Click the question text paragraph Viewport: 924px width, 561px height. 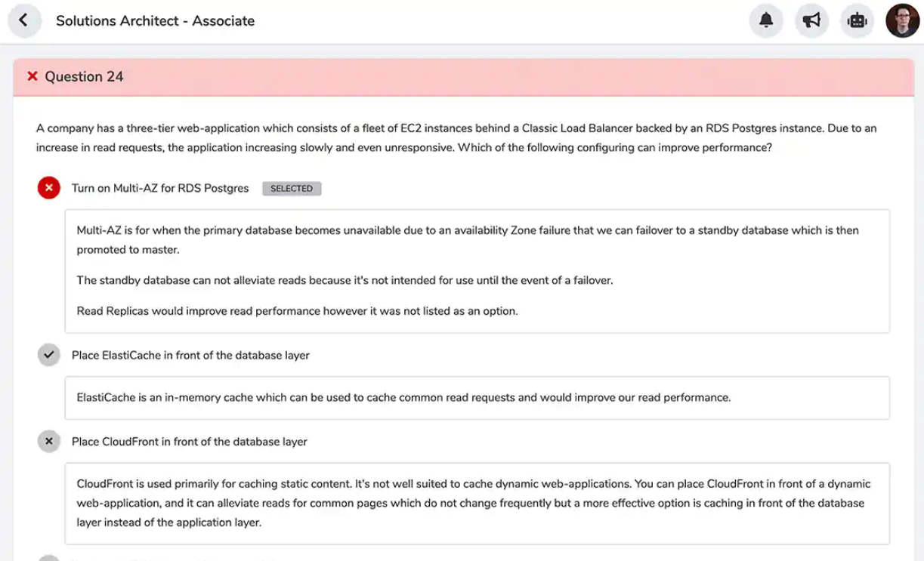click(x=456, y=137)
